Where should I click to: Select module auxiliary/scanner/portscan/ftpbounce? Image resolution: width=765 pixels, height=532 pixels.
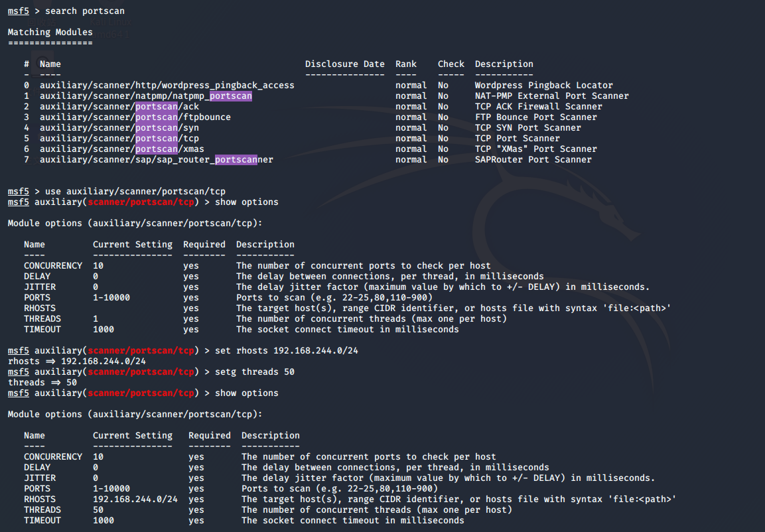(x=135, y=117)
